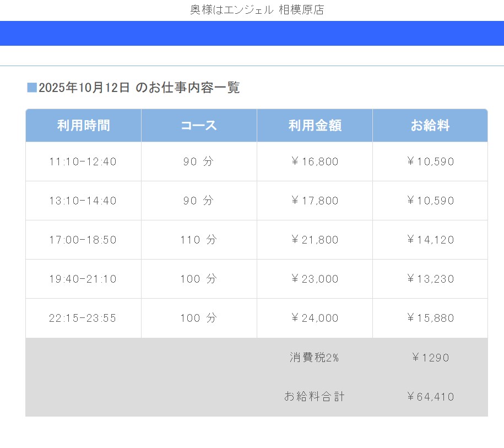Click the 110 分 course cell

tap(198, 240)
